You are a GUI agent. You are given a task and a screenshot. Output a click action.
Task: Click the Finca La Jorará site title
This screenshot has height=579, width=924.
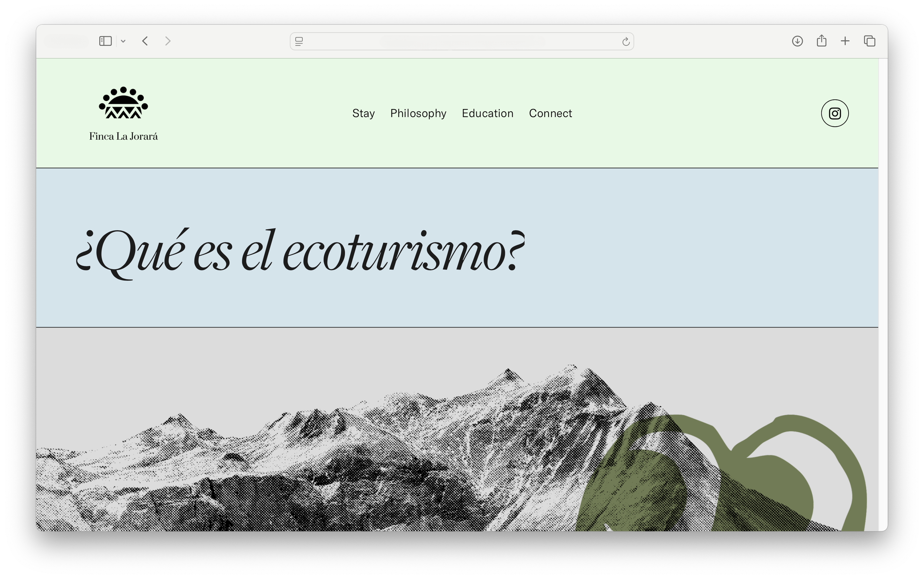point(123,136)
